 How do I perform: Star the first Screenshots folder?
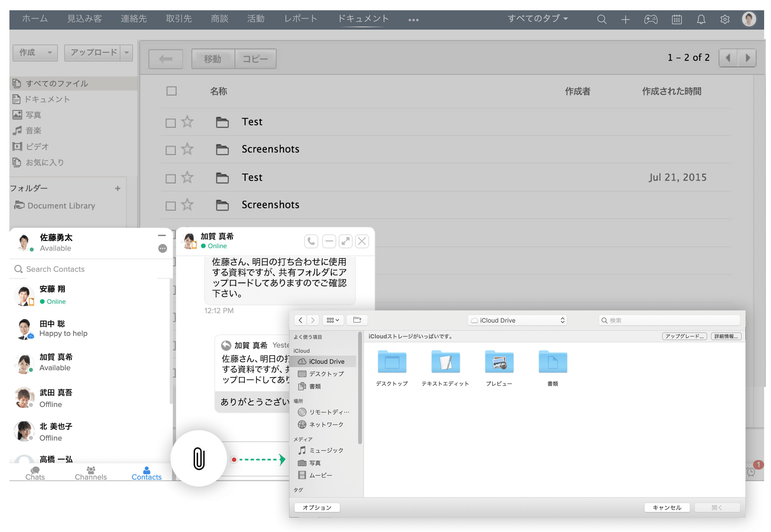pyautogui.click(x=187, y=149)
